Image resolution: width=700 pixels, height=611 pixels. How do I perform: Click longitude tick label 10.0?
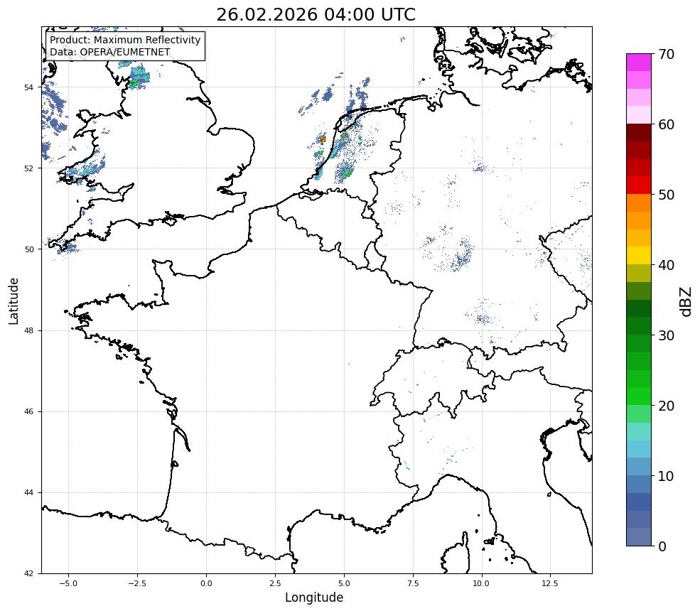pyautogui.click(x=481, y=583)
